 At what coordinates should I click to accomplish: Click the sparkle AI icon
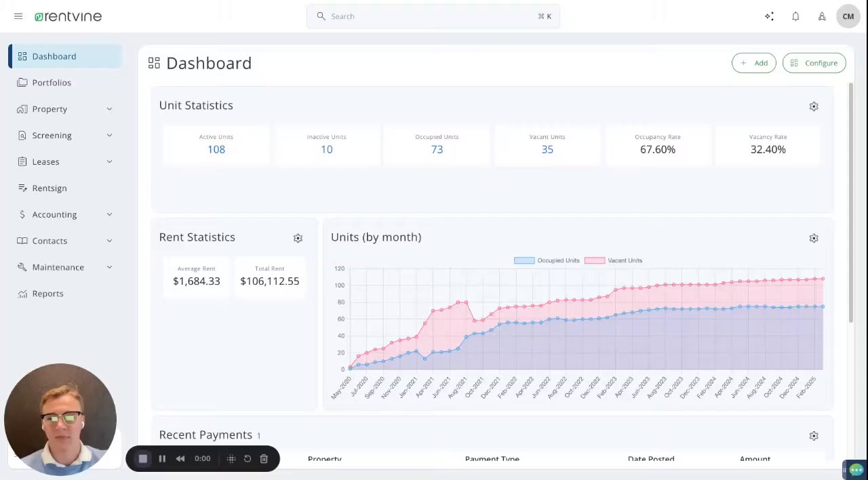(769, 16)
